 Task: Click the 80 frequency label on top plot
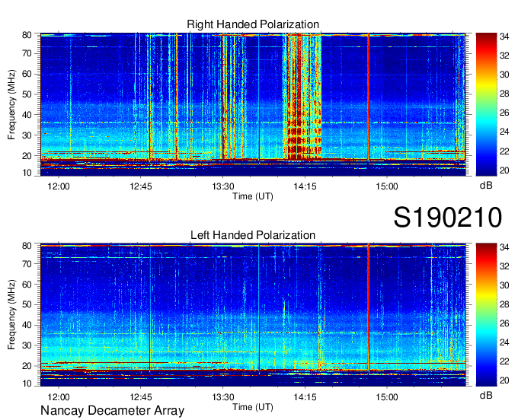click(27, 35)
